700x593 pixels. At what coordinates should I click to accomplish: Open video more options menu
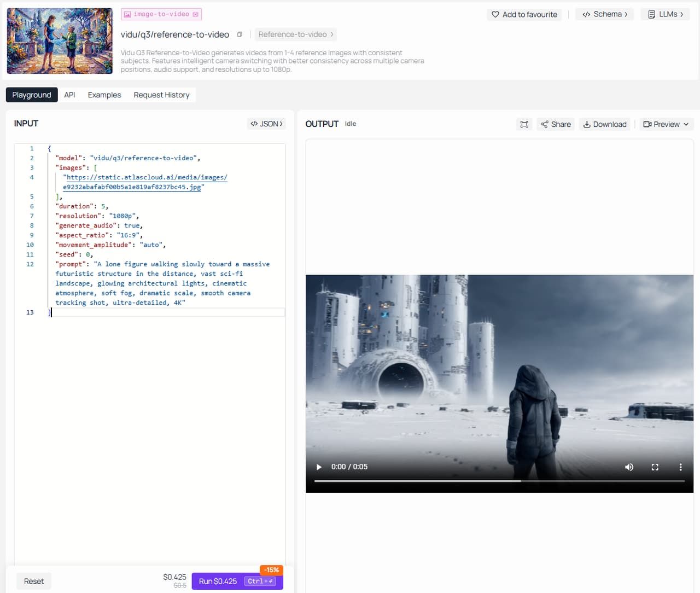pyautogui.click(x=680, y=467)
